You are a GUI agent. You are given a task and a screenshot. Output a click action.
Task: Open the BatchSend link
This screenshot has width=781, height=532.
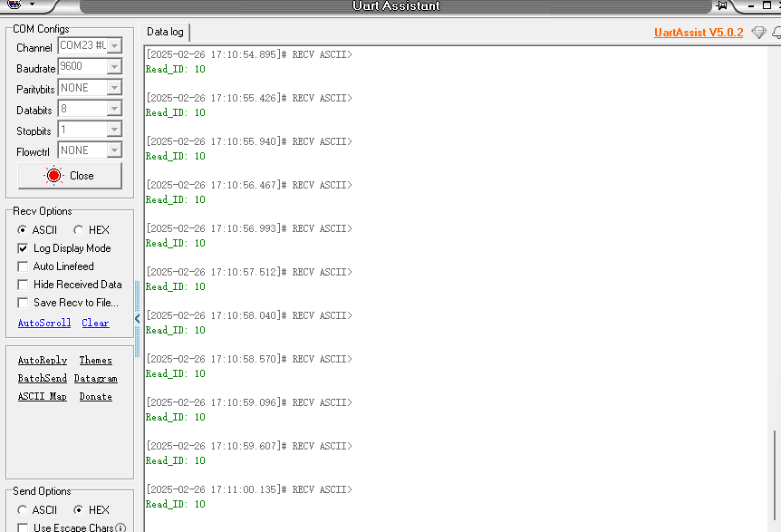(43, 379)
